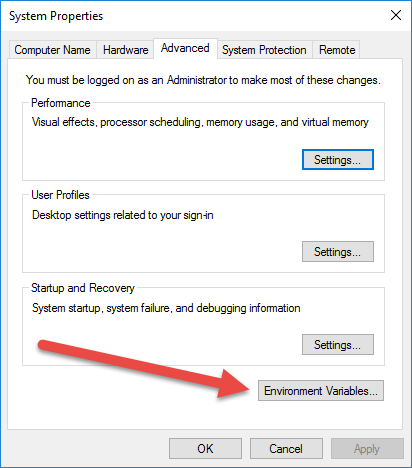Switch to the Computer Name tab

tap(52, 50)
